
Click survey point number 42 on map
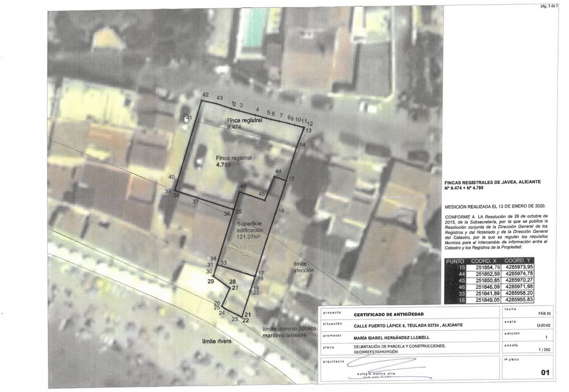pyautogui.click(x=205, y=95)
